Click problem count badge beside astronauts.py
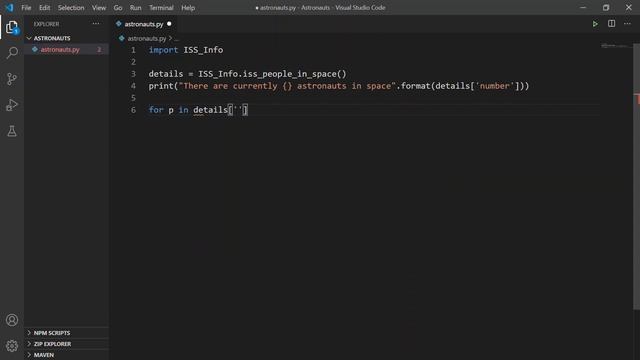Screen dimensions: 640x360 (99, 49)
